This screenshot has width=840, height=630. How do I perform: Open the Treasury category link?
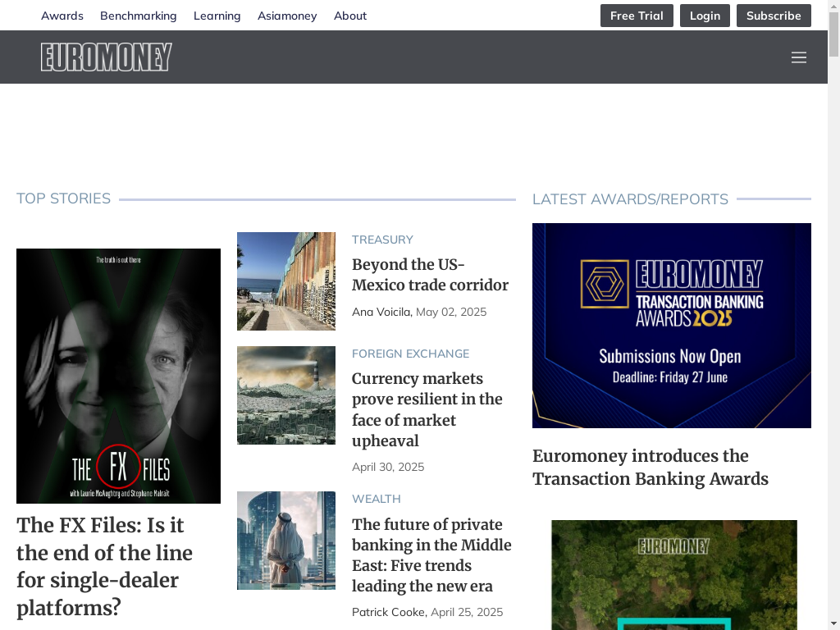point(382,240)
